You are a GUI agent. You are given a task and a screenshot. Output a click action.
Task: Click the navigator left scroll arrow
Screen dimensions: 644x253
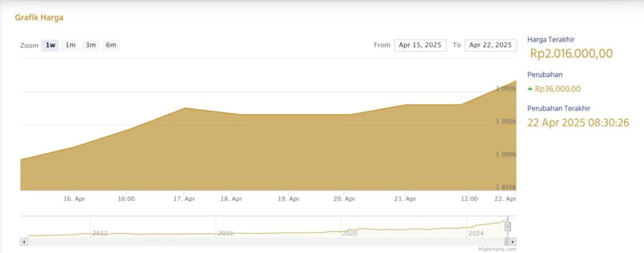23,242
